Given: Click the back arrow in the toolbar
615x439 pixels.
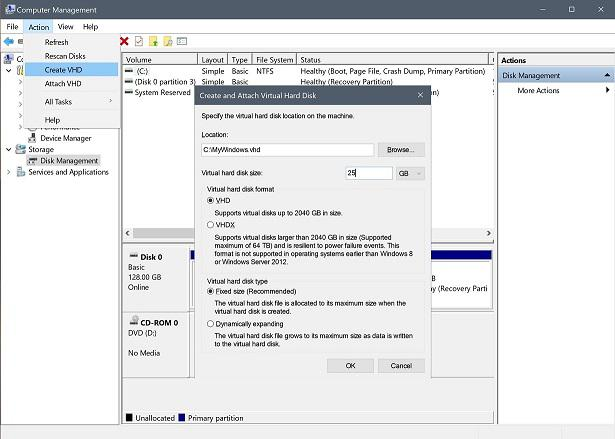Looking at the screenshot, I should pyautogui.click(x=8, y=42).
